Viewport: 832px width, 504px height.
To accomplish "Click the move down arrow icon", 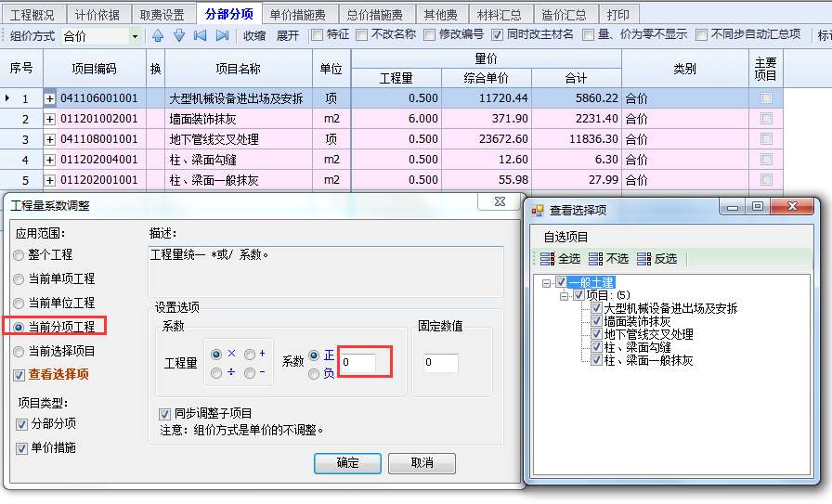I will [x=179, y=35].
